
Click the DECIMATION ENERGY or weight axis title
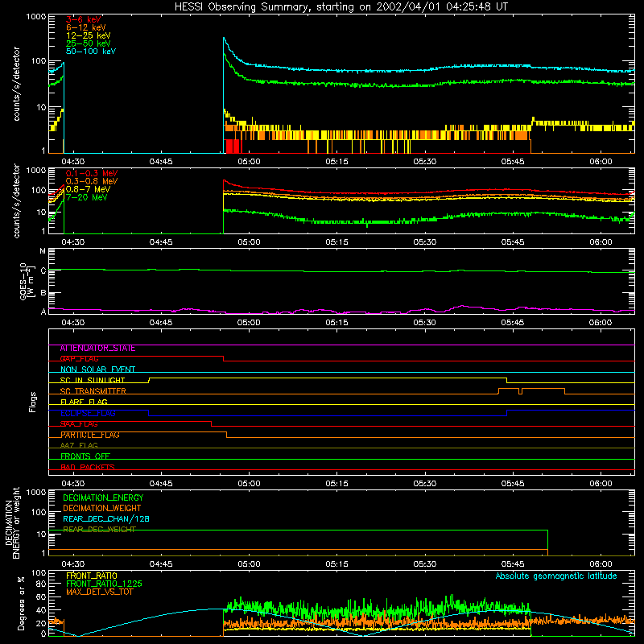(12, 522)
